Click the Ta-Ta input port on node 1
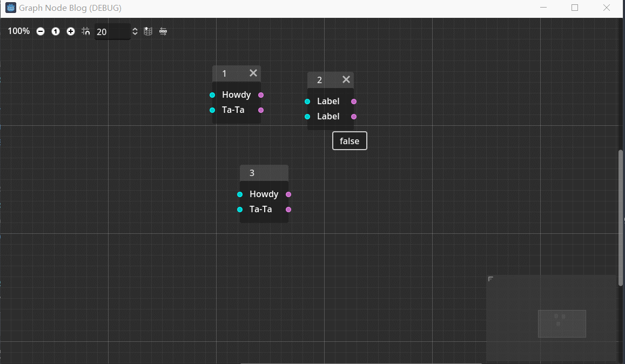Screen dimensions: 625x364 212,110
